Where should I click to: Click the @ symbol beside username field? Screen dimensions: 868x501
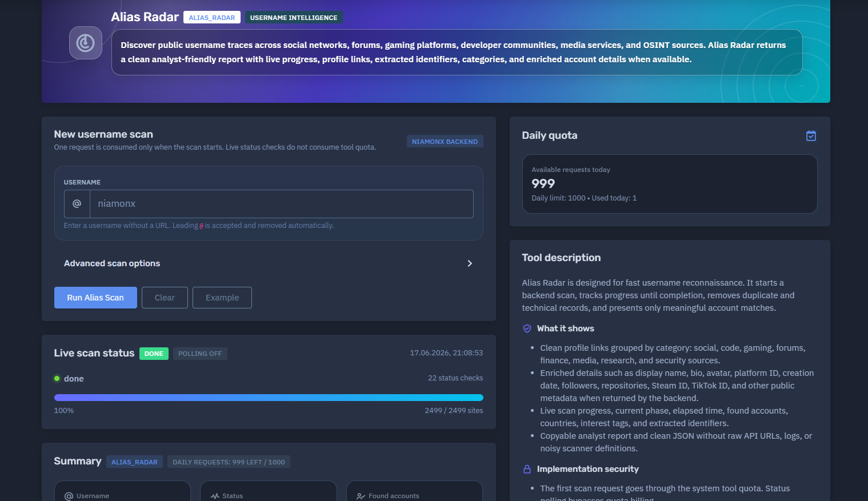[x=77, y=204]
